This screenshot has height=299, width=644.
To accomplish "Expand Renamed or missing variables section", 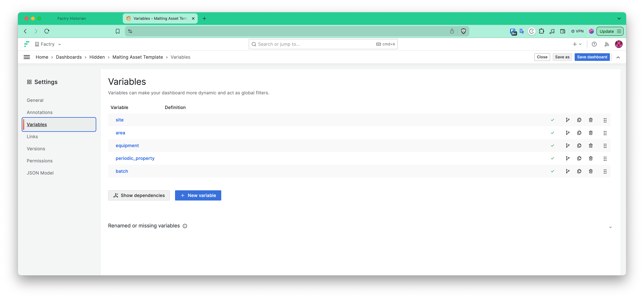I will (610, 227).
